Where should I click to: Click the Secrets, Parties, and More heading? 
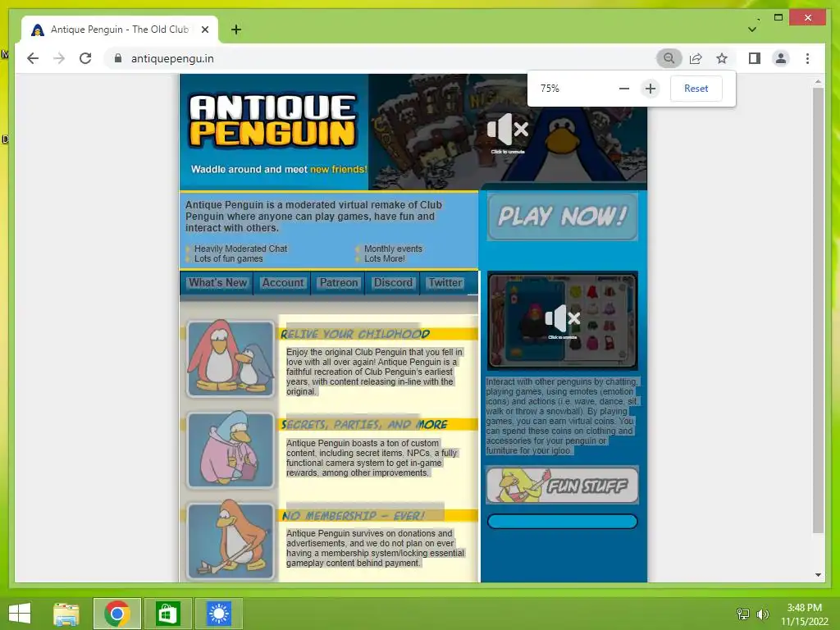click(x=364, y=424)
